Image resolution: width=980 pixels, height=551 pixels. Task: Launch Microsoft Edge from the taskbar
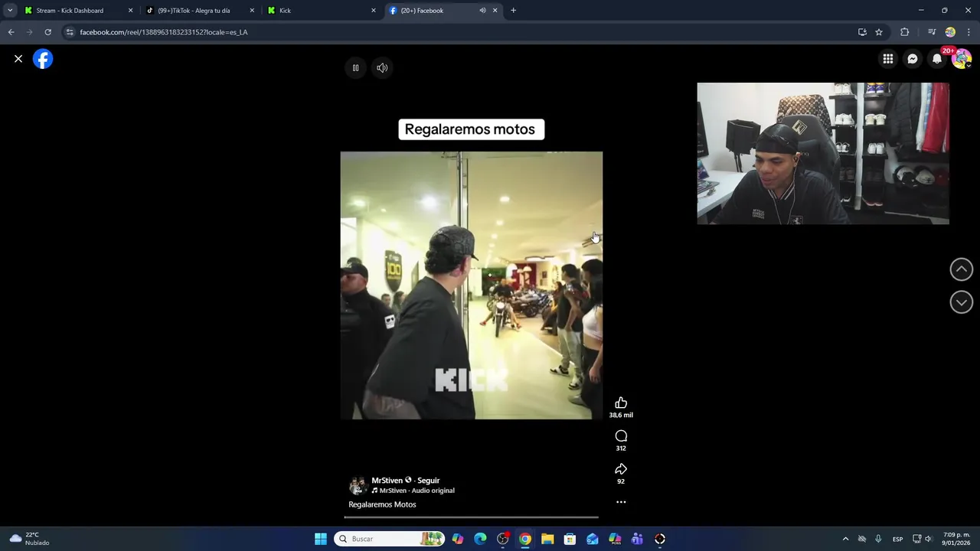(x=480, y=539)
